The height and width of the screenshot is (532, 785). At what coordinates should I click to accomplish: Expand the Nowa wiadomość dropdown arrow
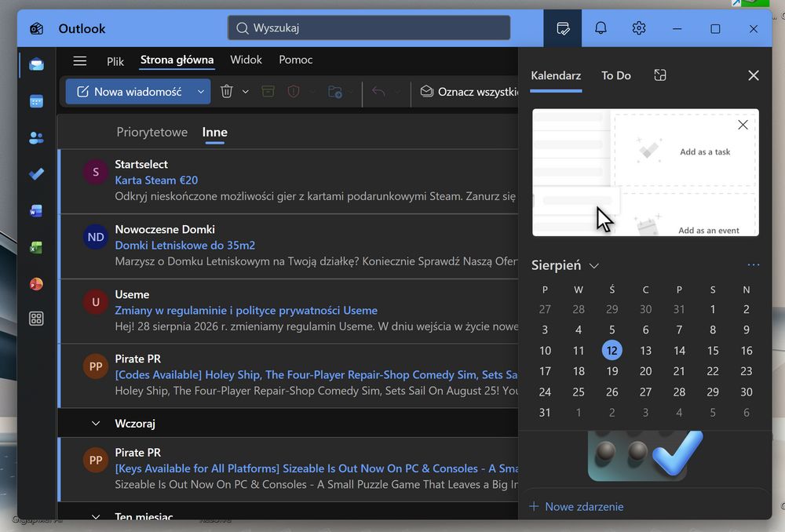[x=201, y=92]
